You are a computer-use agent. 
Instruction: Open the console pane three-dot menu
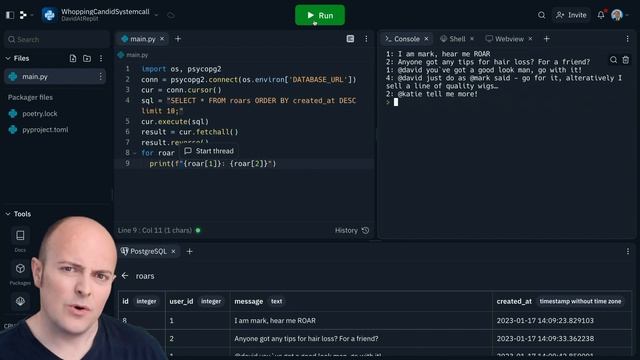click(628, 39)
